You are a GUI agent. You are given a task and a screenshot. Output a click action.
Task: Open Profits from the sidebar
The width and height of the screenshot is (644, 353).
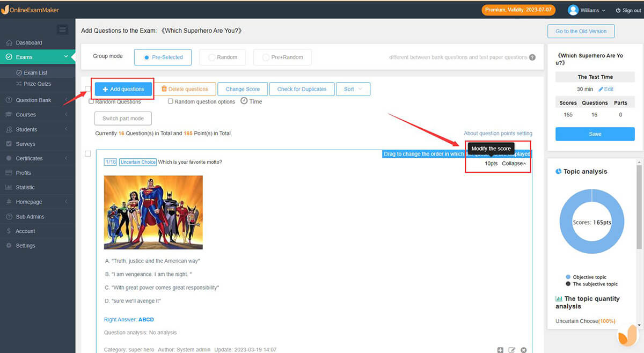(24, 173)
